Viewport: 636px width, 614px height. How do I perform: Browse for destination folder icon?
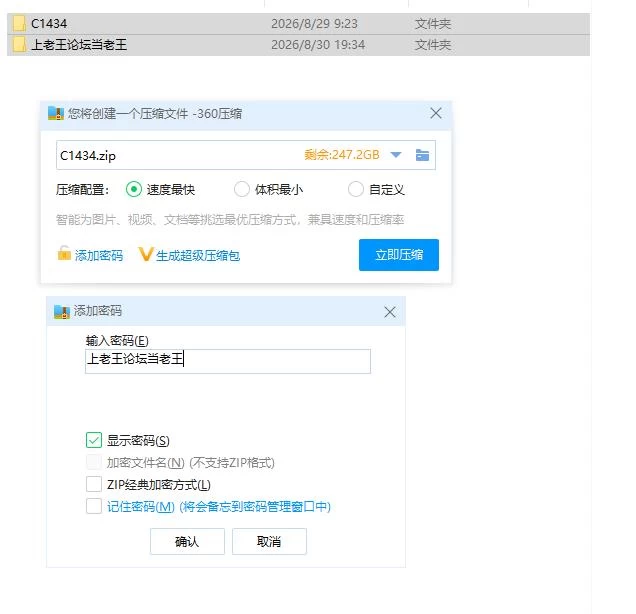coord(422,155)
